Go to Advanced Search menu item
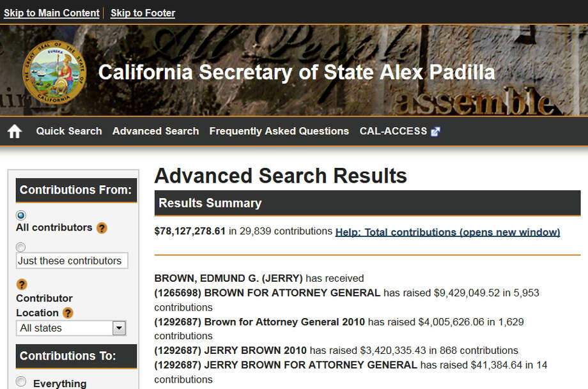This screenshot has height=389, width=588. [155, 131]
